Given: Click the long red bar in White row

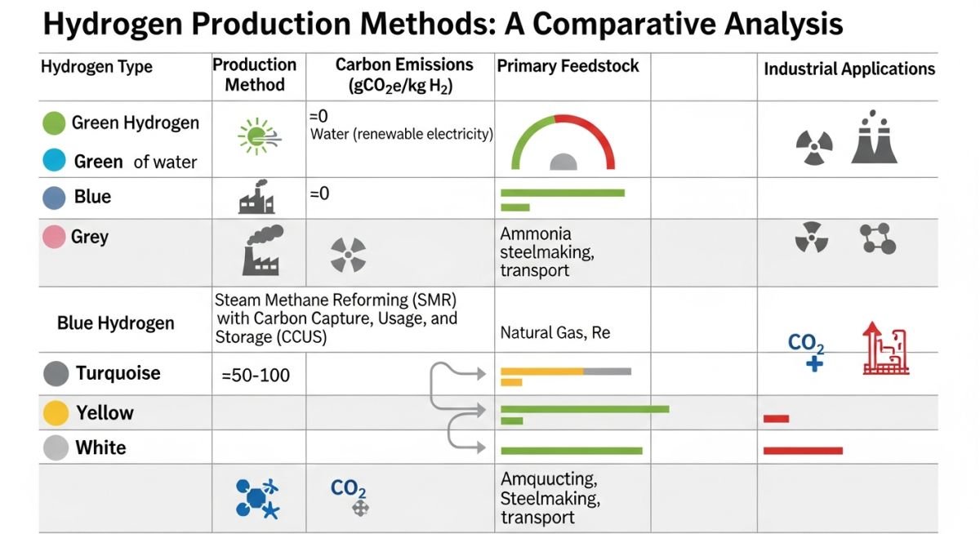Looking at the screenshot, I should 803,450.
